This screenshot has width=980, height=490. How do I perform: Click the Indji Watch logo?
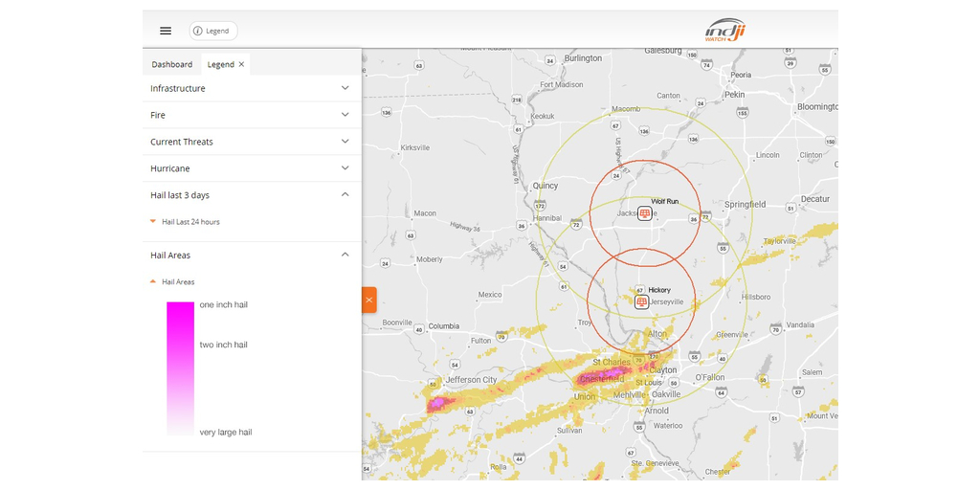[x=724, y=31]
